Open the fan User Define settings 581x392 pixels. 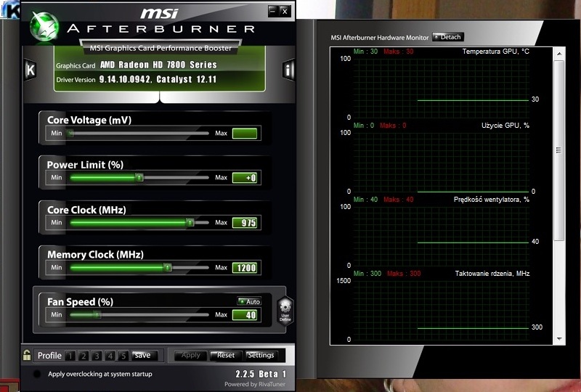tap(285, 311)
